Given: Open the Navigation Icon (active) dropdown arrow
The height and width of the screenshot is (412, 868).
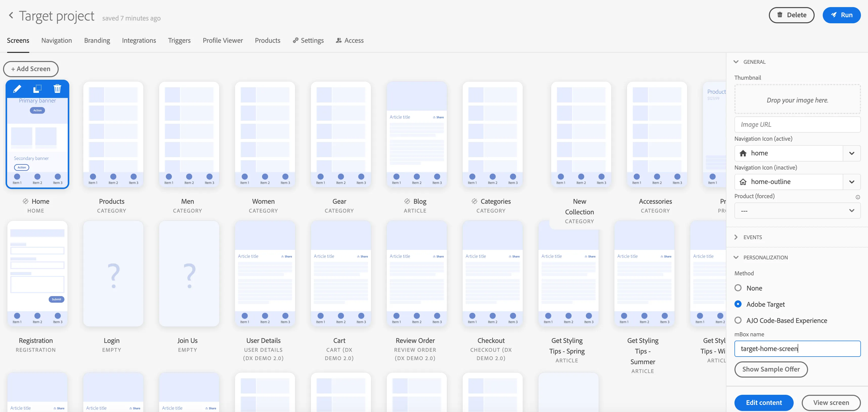Looking at the screenshot, I should point(852,153).
